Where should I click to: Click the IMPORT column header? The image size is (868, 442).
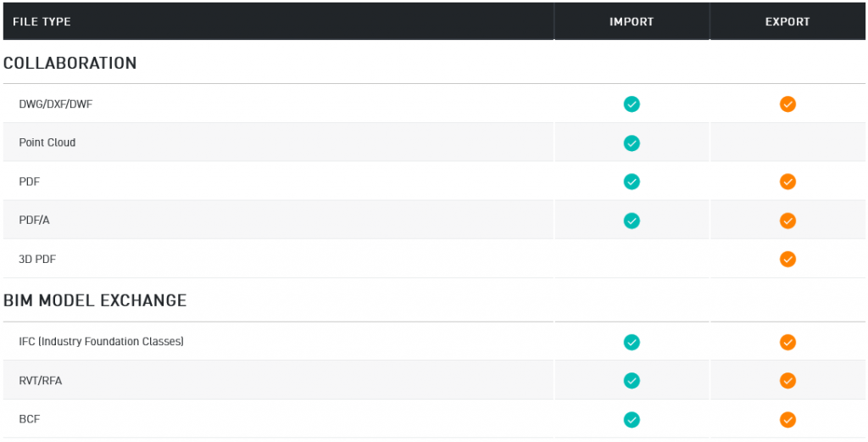point(632,22)
